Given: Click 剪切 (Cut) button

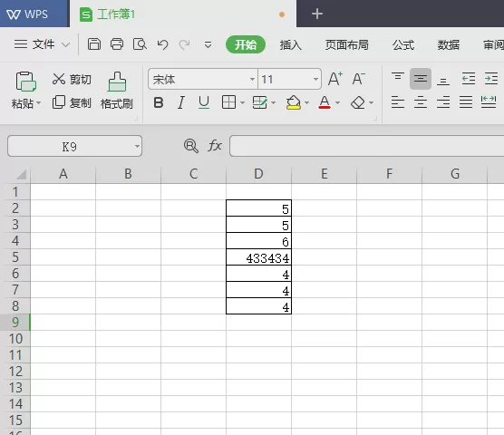Looking at the screenshot, I should pos(72,79).
